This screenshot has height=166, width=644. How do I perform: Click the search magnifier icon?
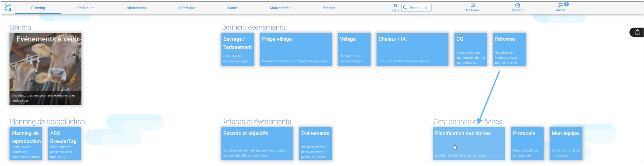coord(405,8)
